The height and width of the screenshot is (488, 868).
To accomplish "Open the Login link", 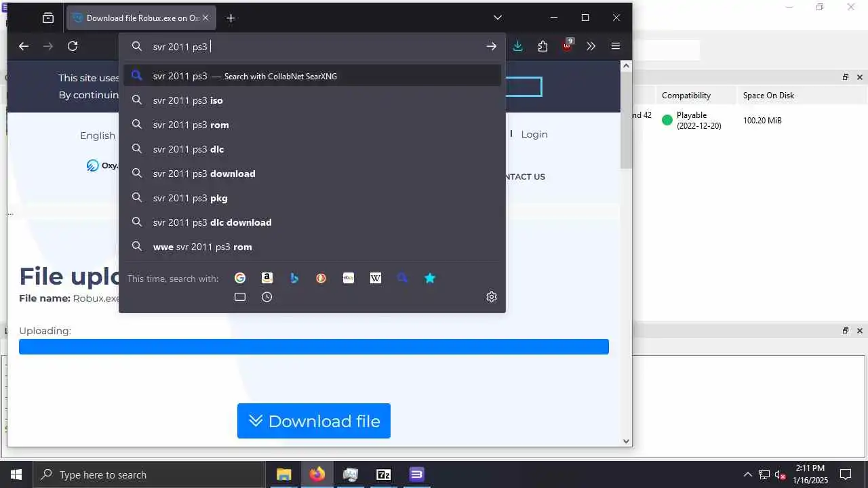I will (x=534, y=134).
